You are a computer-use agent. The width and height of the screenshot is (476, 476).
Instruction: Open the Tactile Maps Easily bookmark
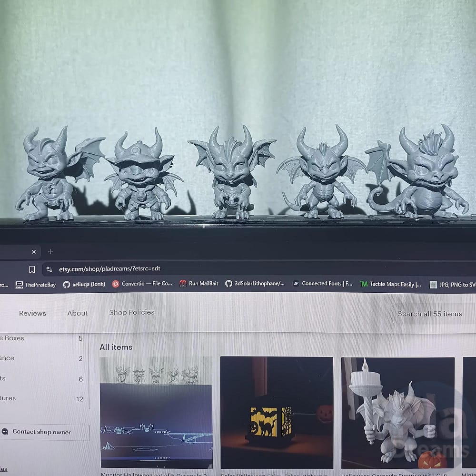click(391, 284)
